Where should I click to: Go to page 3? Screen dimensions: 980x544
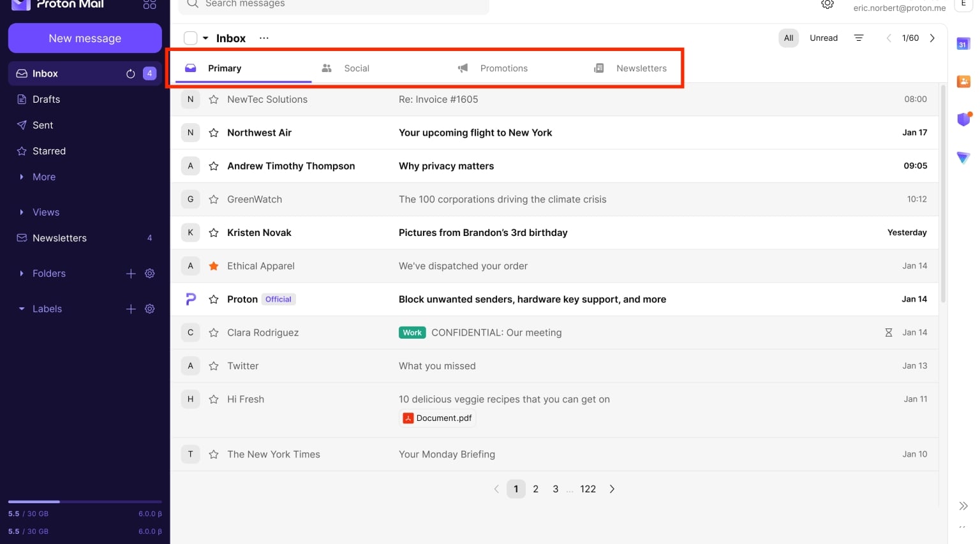556,489
